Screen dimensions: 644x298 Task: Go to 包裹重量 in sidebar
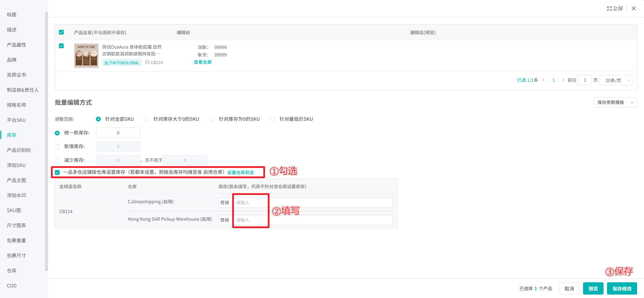point(16,241)
